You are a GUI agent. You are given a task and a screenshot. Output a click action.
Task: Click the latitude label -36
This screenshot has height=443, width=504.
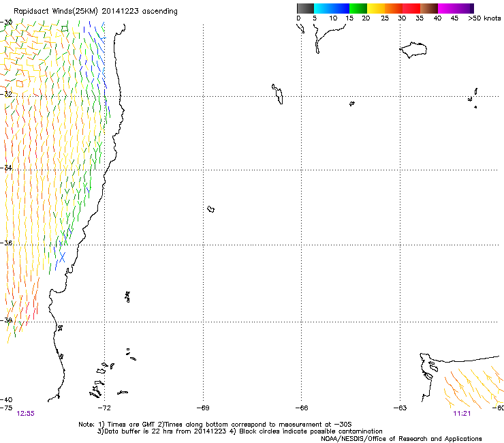6,243
